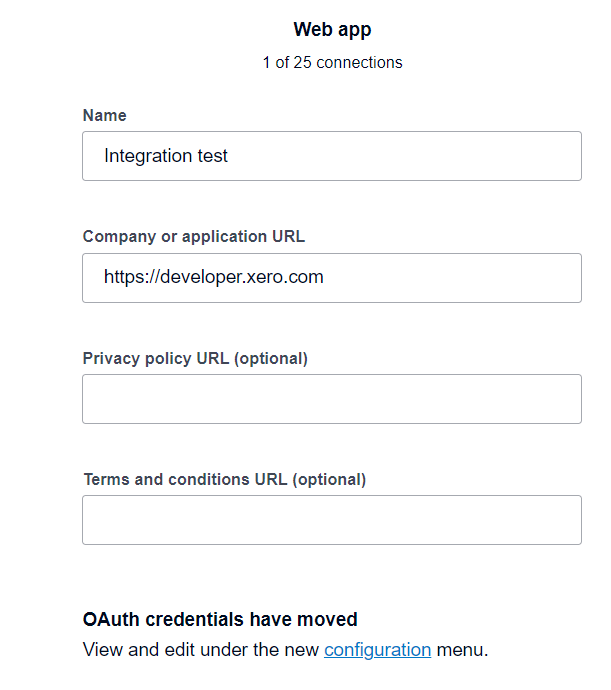Place cursor in the "Integration test" text
The height and width of the screenshot is (690, 611).
[166, 156]
